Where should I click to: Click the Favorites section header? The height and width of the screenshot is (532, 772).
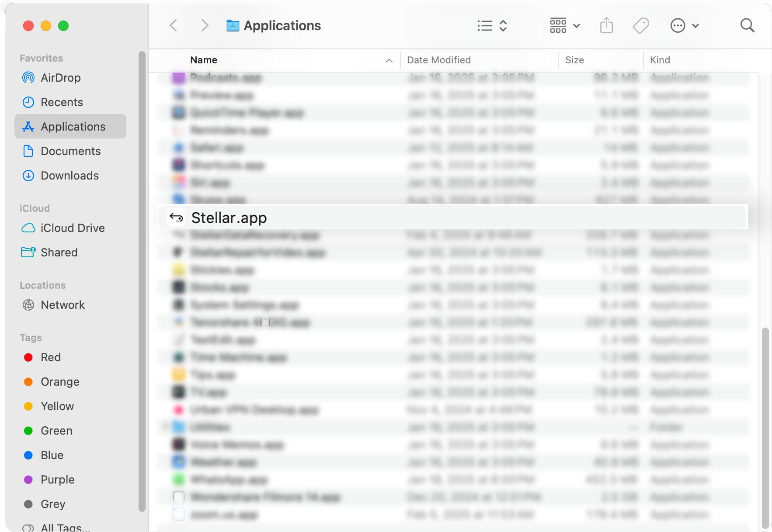(42, 59)
